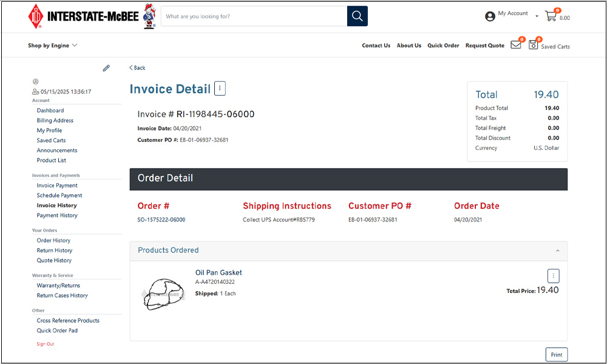Screen dimensions: 607x364
Task: Go back using the Back link
Action: (137, 68)
